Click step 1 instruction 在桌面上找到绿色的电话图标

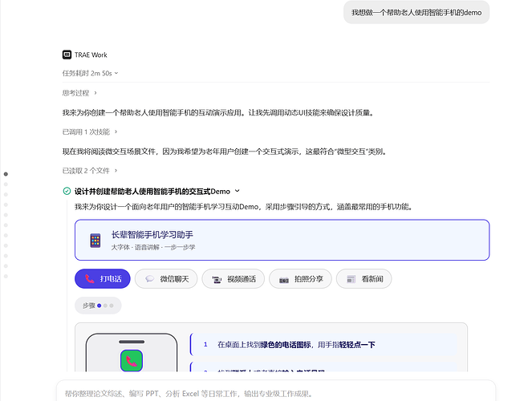pos(323,345)
